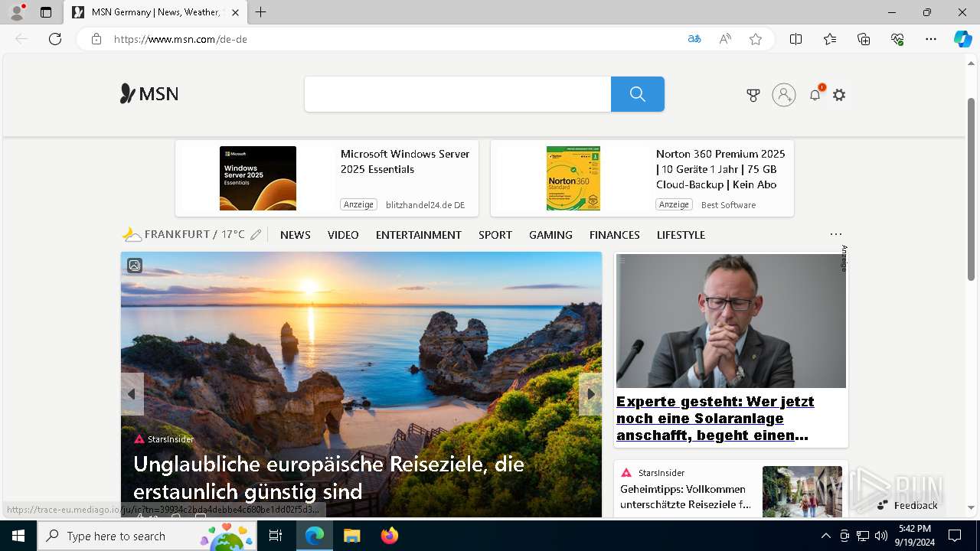Open Frankfurt 17°C weather link
Image resolution: width=980 pixels, height=551 pixels.
coord(184,234)
